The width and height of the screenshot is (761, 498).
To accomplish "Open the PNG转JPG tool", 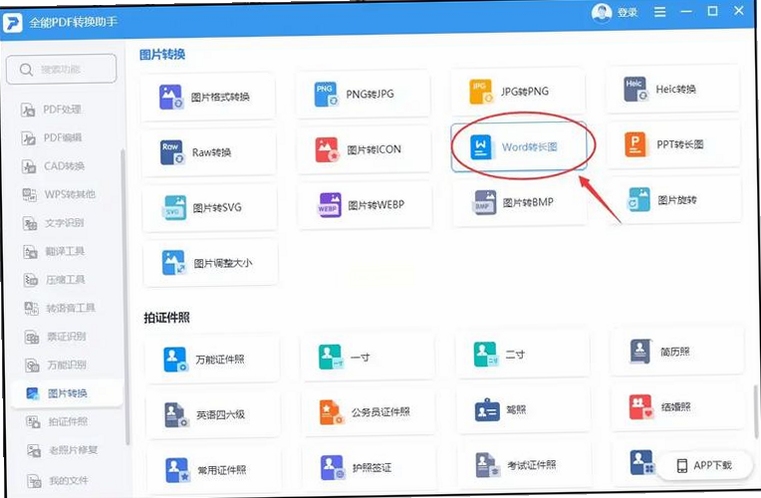I will pos(363,94).
